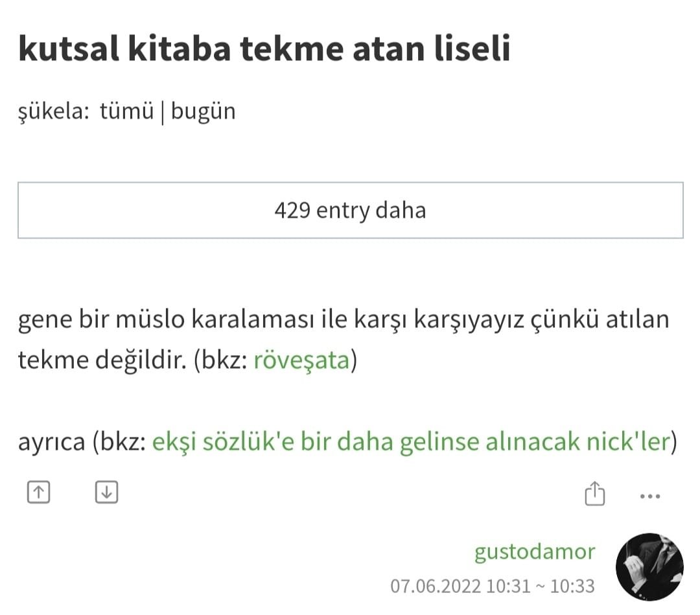Expand "429 entry daha" to load more
The height and width of the screenshot is (615, 700).
point(350,211)
